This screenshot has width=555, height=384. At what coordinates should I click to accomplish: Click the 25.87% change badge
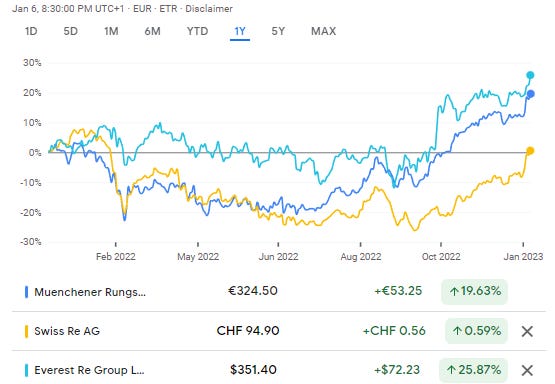pos(473,370)
